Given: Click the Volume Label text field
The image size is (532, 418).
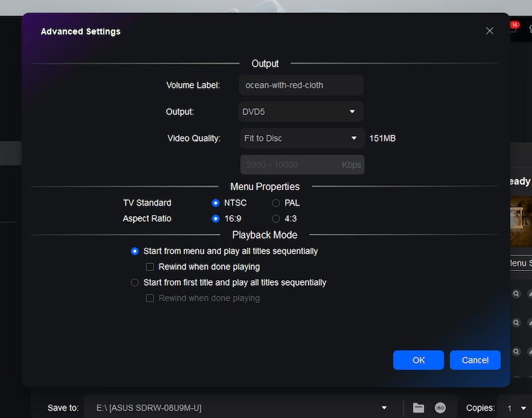Looking at the screenshot, I should coord(301,85).
